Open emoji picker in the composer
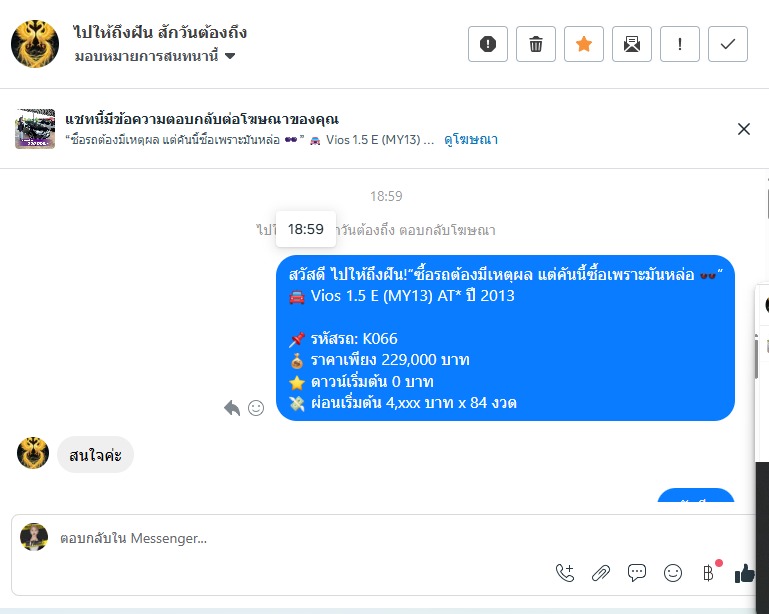Viewport: 769px width, 614px height. coord(673,573)
